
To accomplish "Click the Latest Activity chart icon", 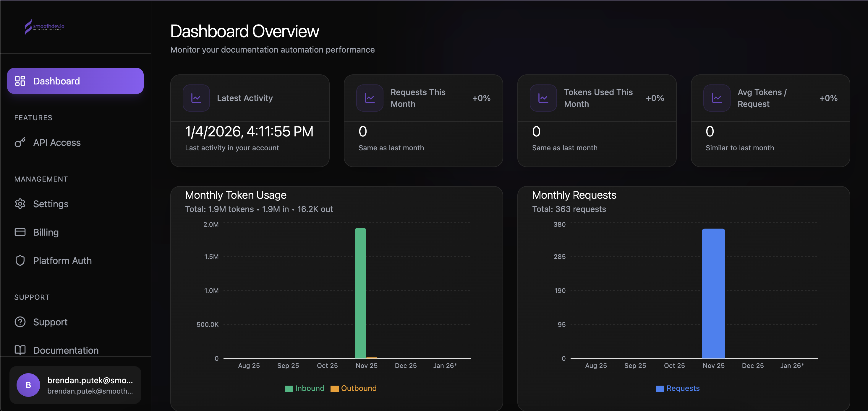I will 196,98.
